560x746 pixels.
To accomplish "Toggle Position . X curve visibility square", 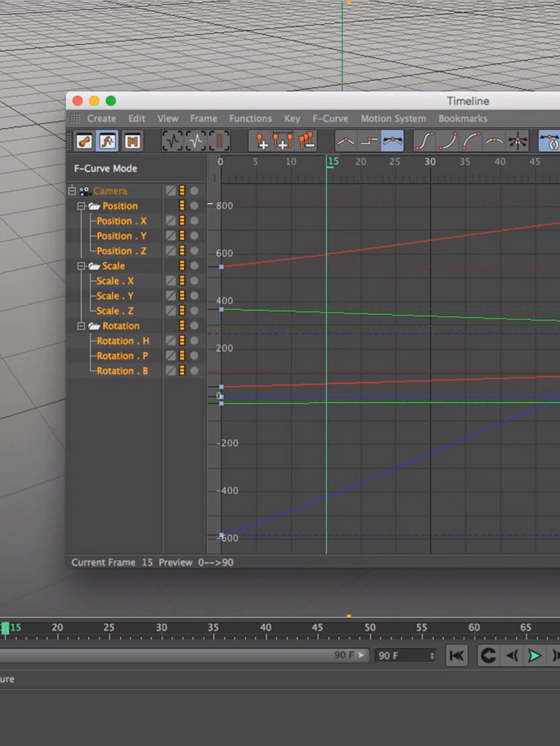I will coord(170,220).
